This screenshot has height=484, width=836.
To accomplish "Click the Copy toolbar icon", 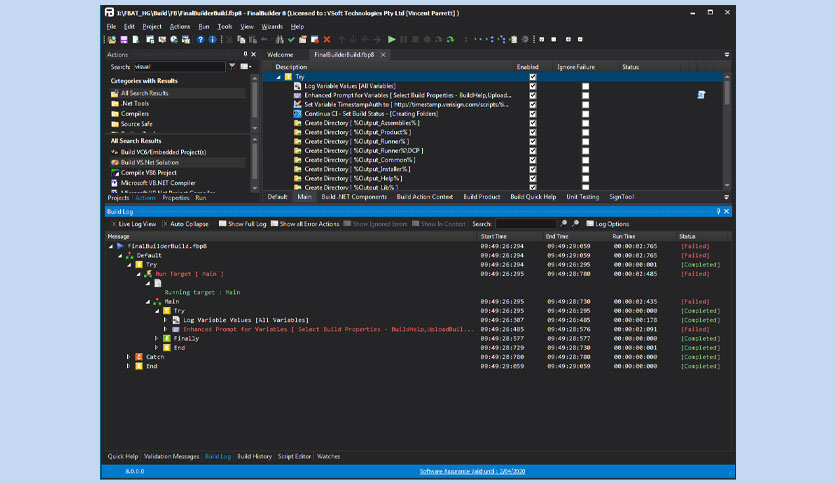I will pos(241,39).
